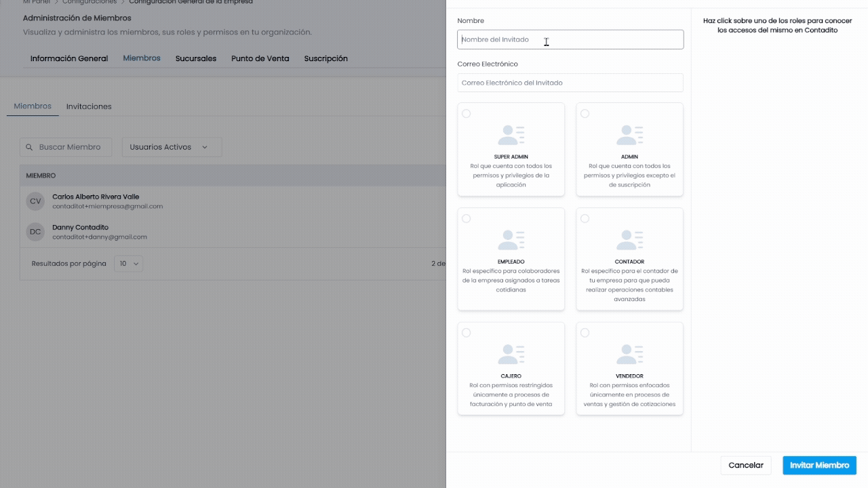Click the Configuraciones breadcrumb link

(90, 2)
